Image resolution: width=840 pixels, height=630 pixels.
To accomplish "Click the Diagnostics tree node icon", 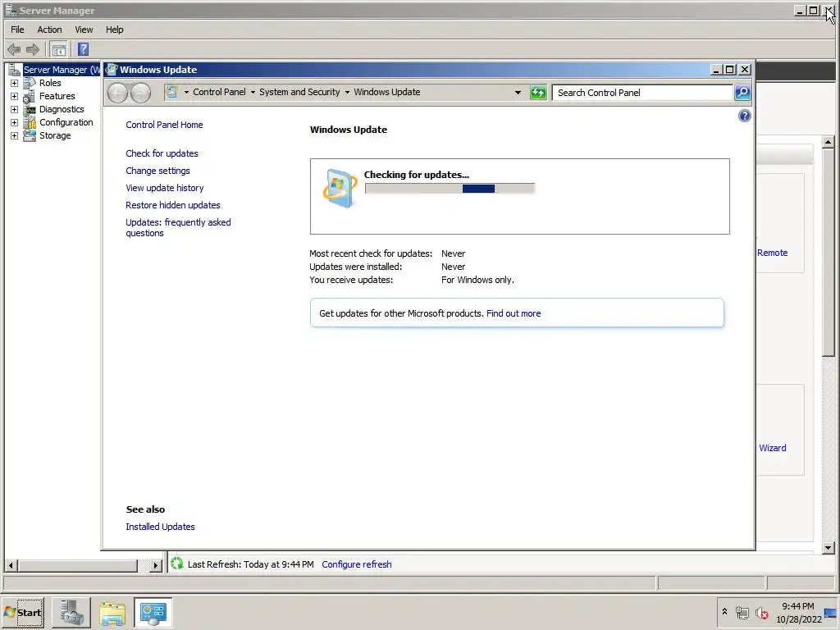I will coord(30,109).
